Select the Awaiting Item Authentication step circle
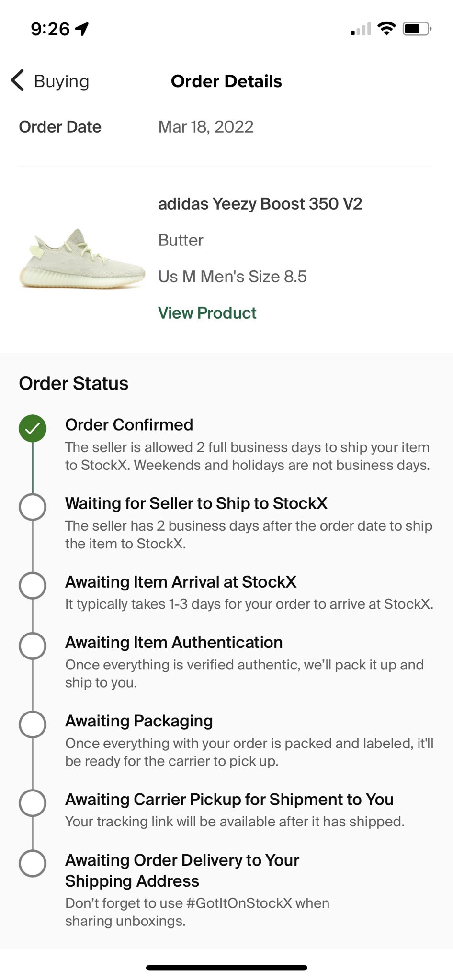Image resolution: width=453 pixels, height=980 pixels. (x=33, y=646)
